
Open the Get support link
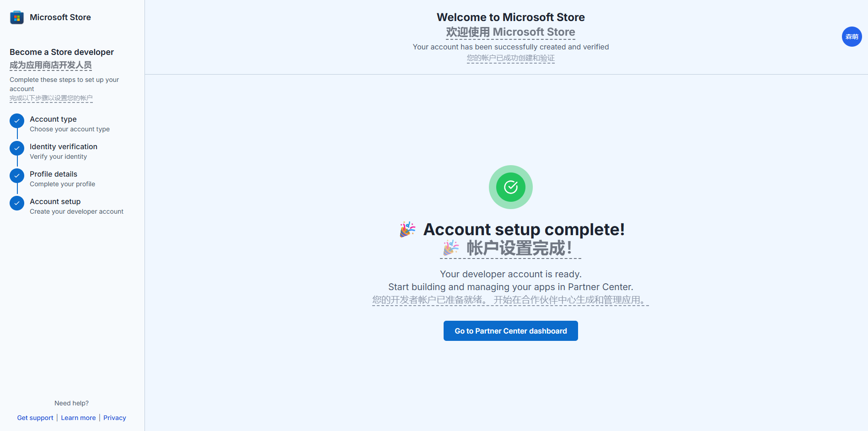35,418
